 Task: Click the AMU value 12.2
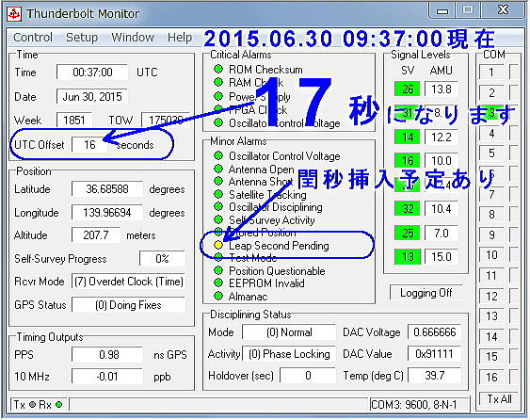[442, 137]
